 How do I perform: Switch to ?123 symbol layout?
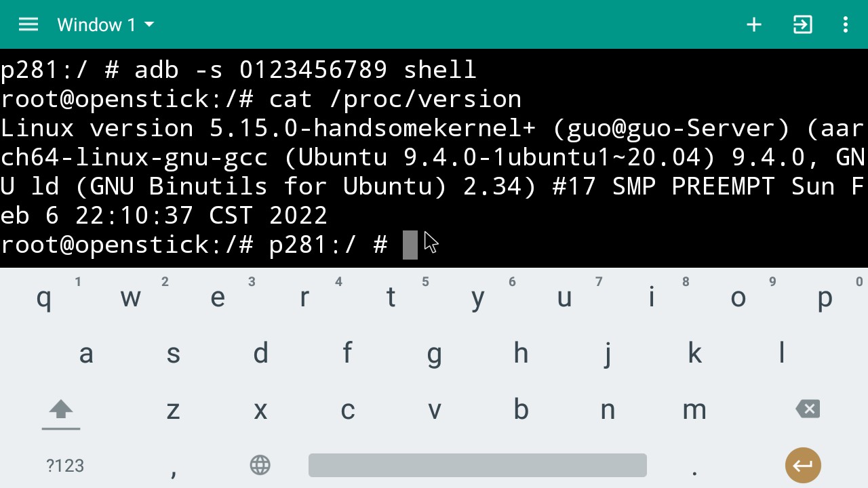point(66,465)
